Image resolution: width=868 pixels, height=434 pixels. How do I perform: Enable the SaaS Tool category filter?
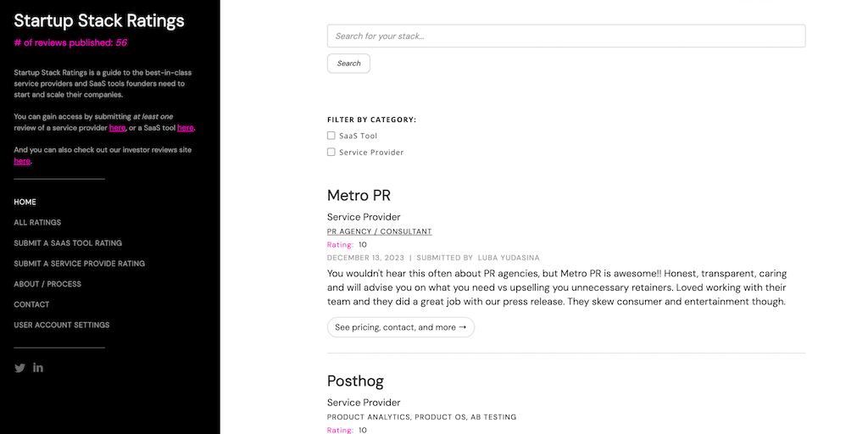[x=331, y=136]
